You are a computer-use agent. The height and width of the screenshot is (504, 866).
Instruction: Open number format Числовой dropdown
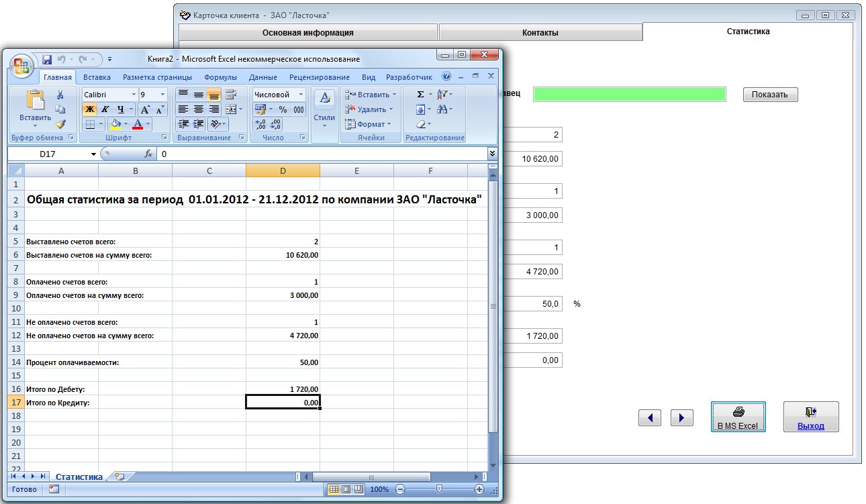click(301, 95)
